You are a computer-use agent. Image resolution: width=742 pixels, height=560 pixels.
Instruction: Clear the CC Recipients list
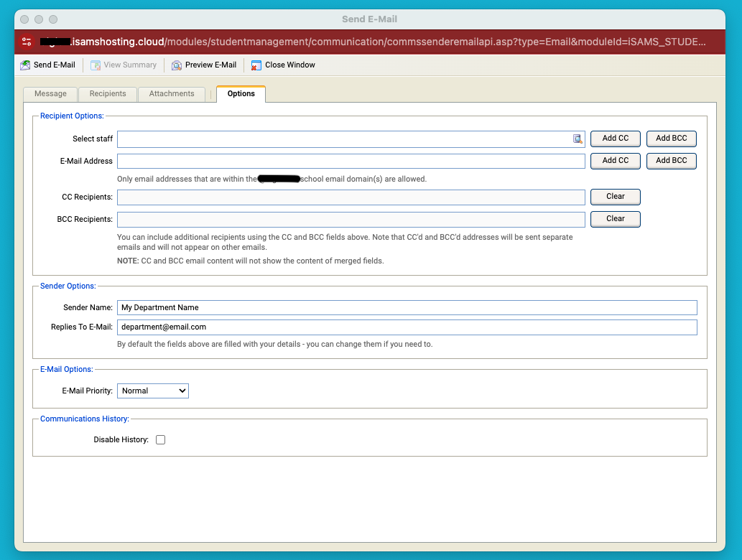[x=615, y=197]
